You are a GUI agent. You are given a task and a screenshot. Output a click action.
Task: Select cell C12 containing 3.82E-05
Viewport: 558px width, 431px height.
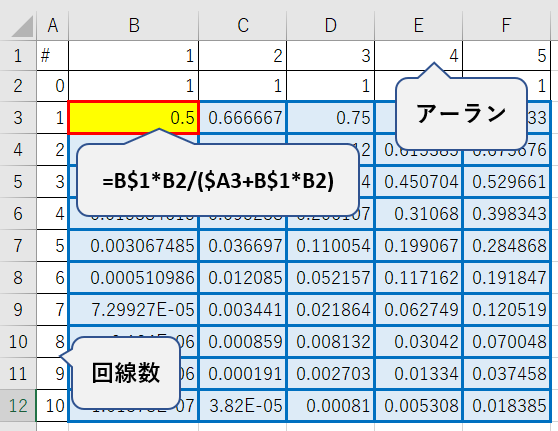tap(242, 405)
